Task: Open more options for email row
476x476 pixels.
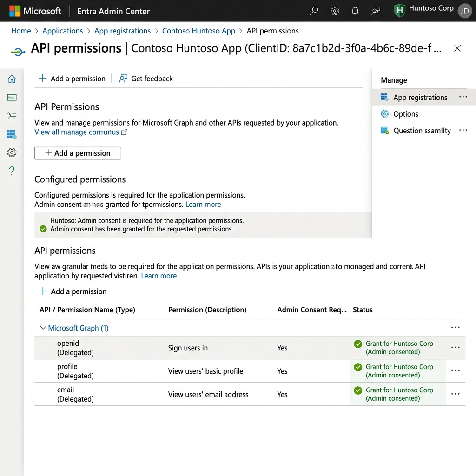Action: pos(456,394)
